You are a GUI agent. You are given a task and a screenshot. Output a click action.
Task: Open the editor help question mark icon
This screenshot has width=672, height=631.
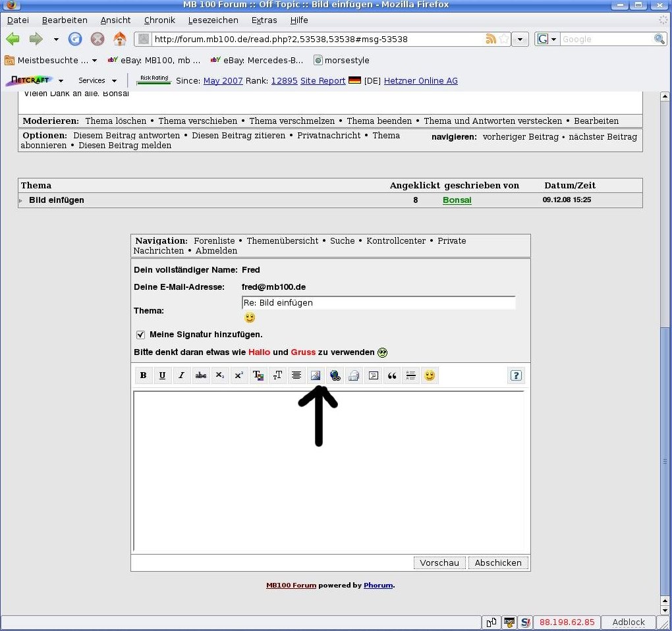[516, 375]
